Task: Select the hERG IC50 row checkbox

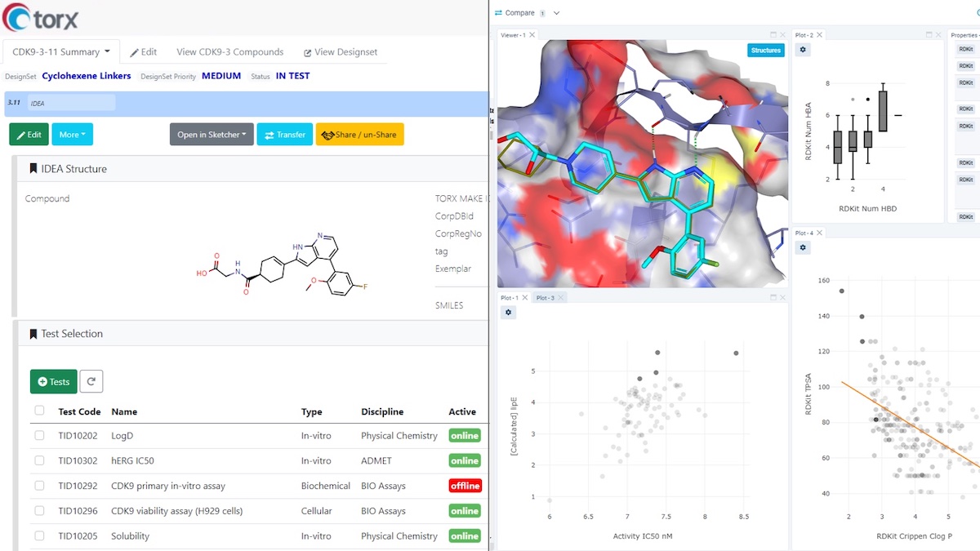Action: click(39, 460)
